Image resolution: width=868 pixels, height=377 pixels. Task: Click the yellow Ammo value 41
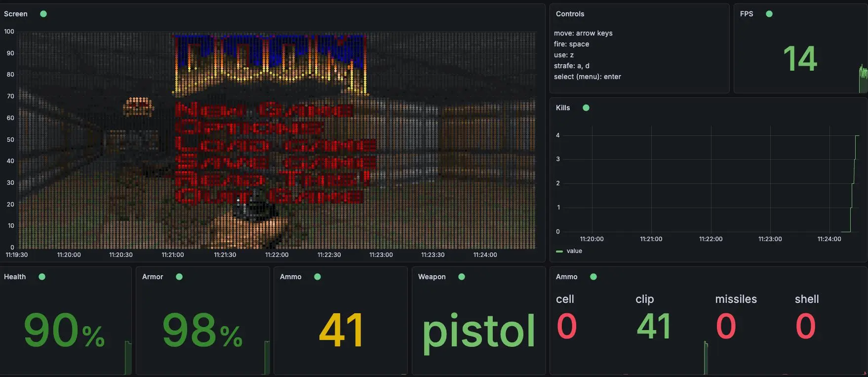pos(341,330)
